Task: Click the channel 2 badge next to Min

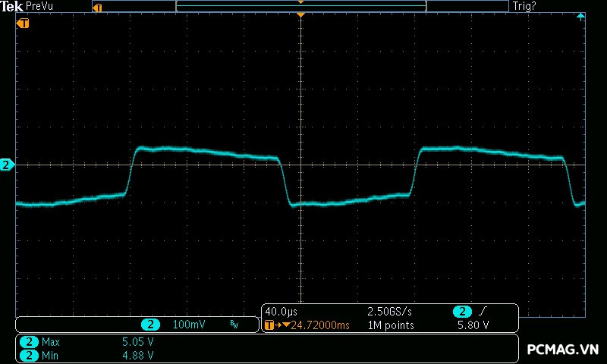Action: pyautogui.click(x=30, y=355)
